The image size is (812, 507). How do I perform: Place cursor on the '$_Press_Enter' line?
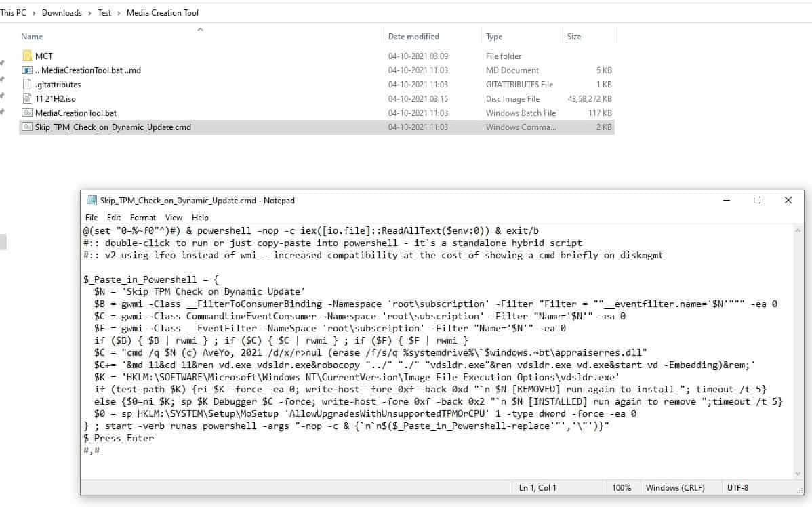(119, 438)
